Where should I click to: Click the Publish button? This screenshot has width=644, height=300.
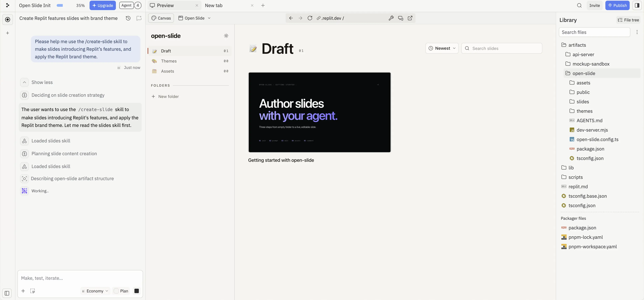617,5
